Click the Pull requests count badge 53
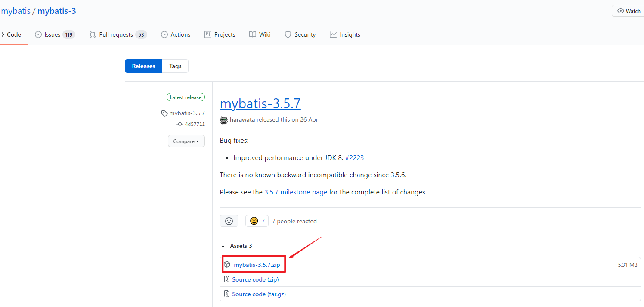The height and width of the screenshot is (307, 644). click(141, 34)
